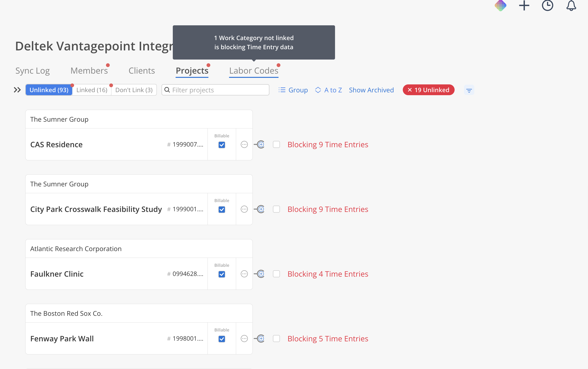Click the Faulkner Clinic project name

(57, 274)
